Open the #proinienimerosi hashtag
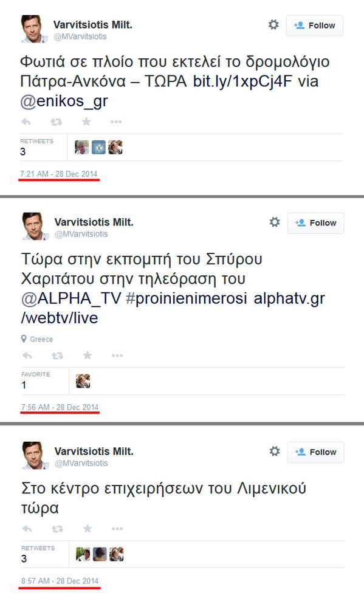 click(186, 298)
